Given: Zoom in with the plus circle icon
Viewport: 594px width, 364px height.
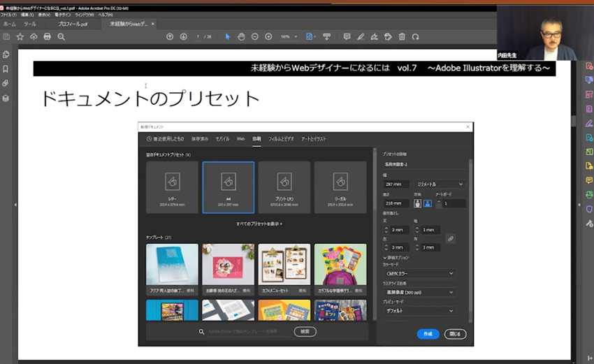Looking at the screenshot, I should pos(268,37).
